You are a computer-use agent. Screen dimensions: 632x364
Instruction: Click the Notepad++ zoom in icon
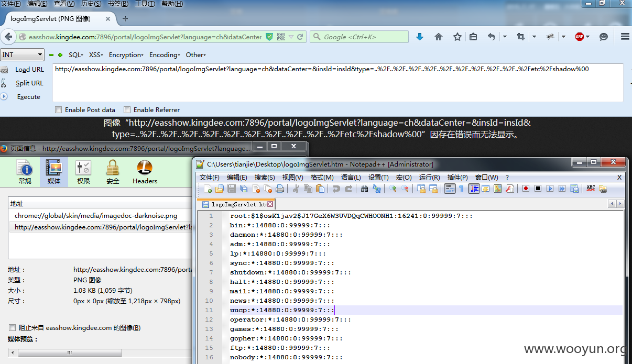[x=393, y=189]
